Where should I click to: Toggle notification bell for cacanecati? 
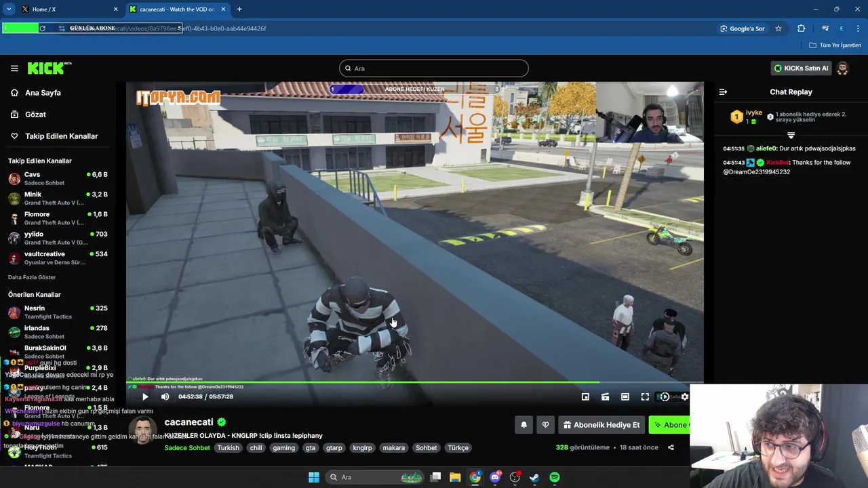(524, 425)
